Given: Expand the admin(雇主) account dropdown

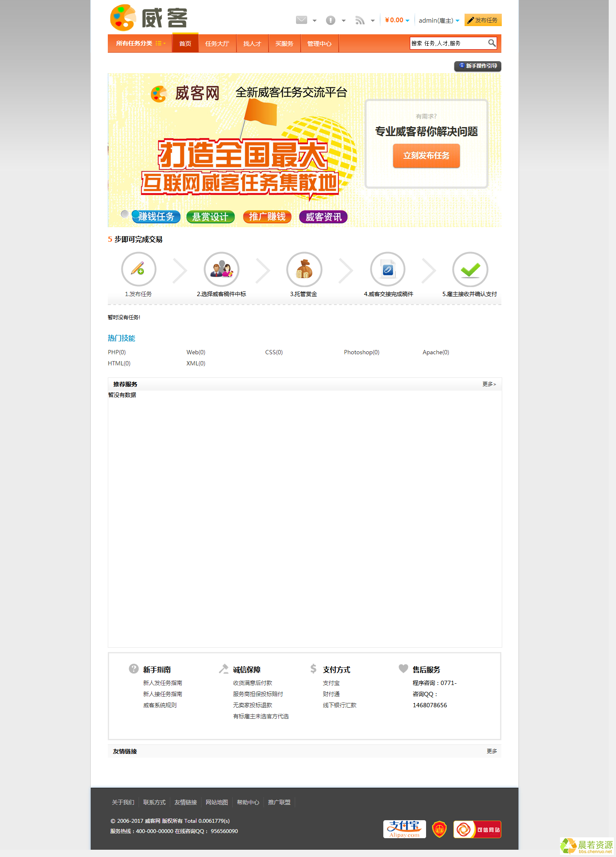Looking at the screenshot, I should point(439,21).
